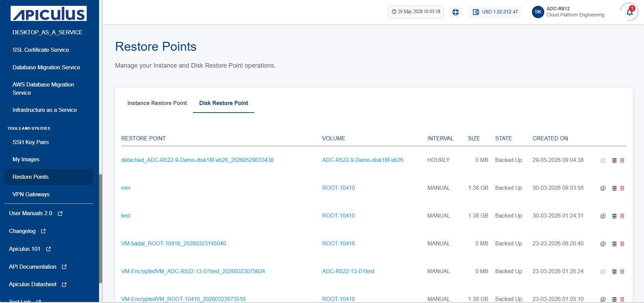Open the support lifebuoy icon
Viewport: 644px width, 303px height.
point(455,12)
